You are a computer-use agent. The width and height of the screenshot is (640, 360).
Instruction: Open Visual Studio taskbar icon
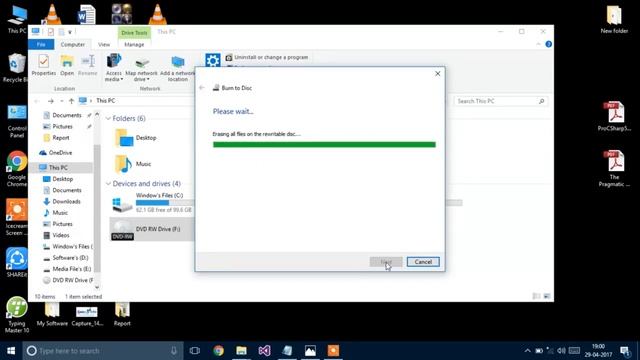[x=264, y=351]
